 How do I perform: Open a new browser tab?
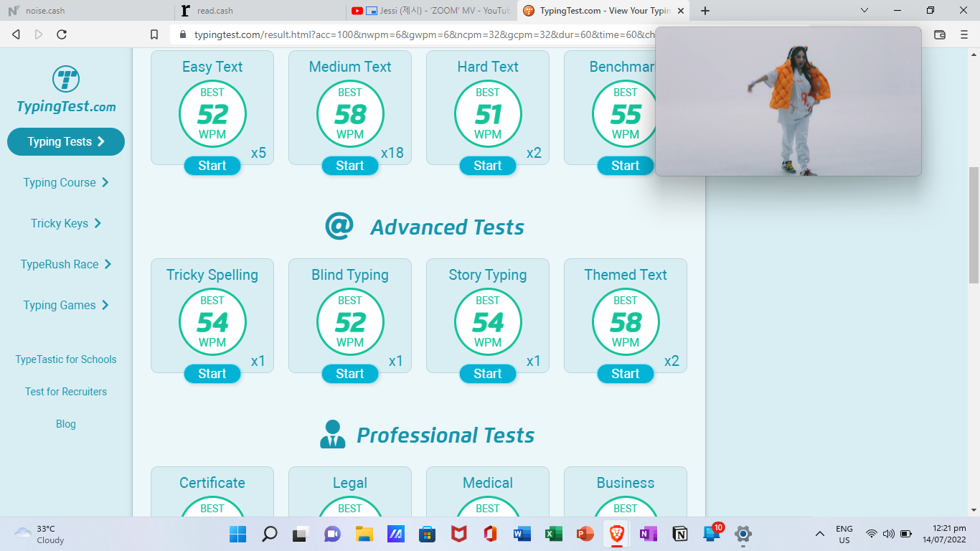click(x=705, y=11)
